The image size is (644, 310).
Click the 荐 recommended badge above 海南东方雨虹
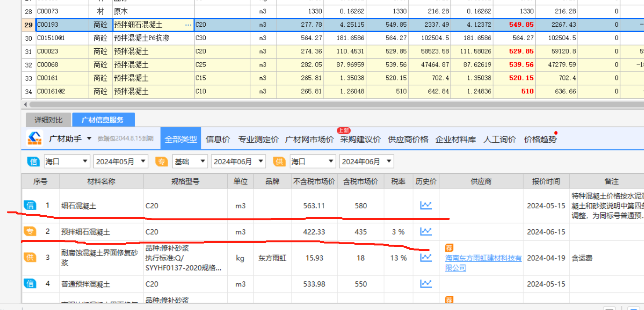point(449,248)
